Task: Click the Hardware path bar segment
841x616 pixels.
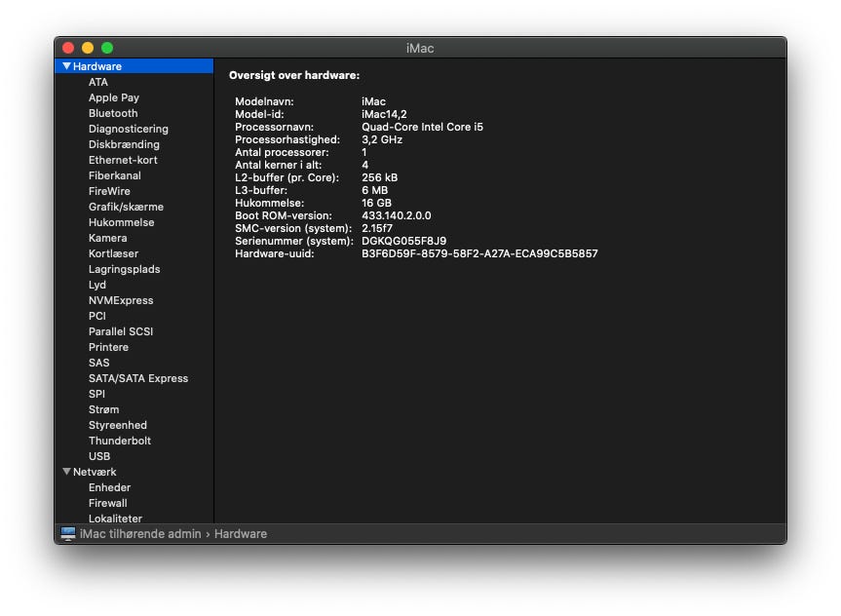Action: coord(241,534)
